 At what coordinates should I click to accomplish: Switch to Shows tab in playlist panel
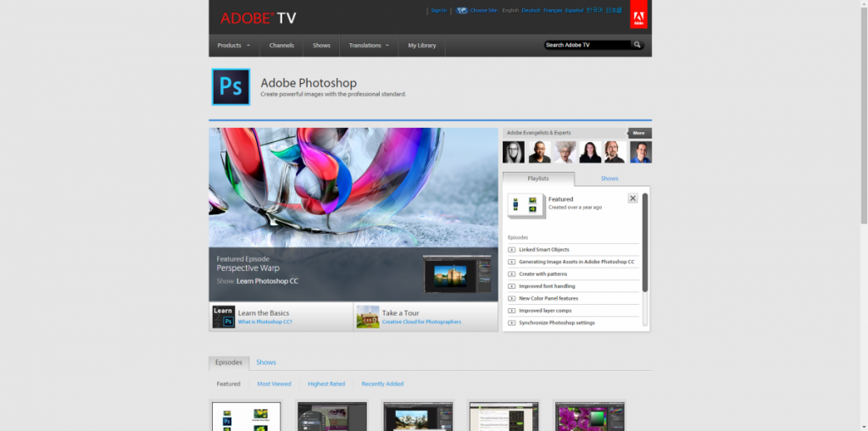coord(609,179)
